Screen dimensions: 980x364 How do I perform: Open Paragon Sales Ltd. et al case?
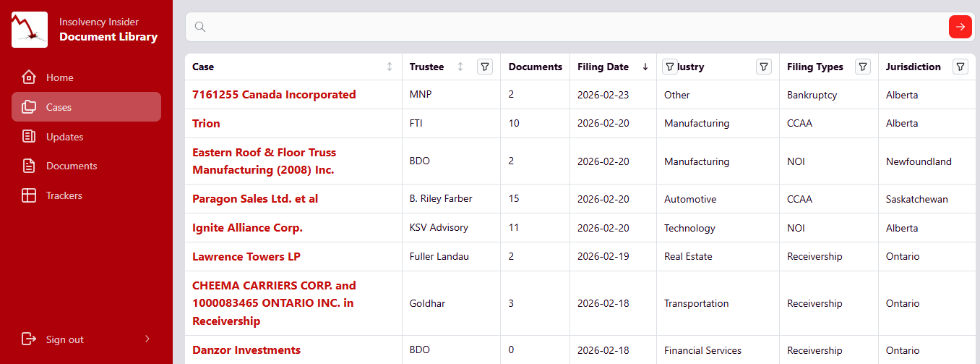(x=254, y=199)
